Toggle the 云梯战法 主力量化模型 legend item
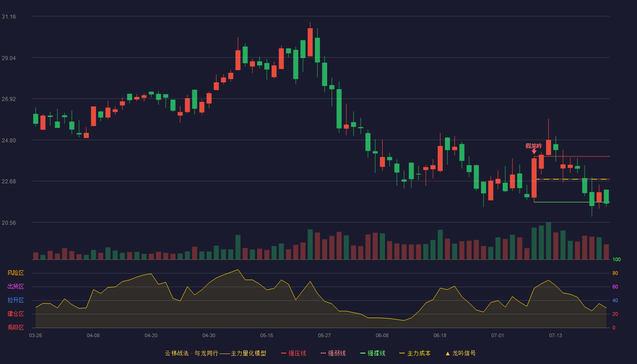The height and width of the screenshot is (364, 637). 215,353
